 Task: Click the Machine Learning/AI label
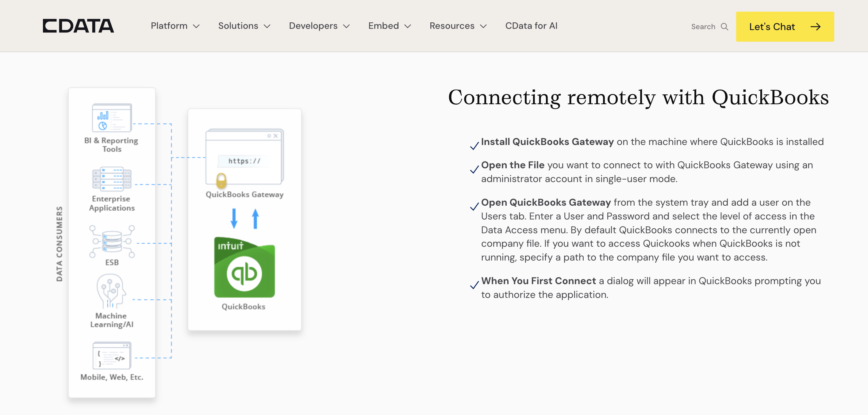pos(112,320)
